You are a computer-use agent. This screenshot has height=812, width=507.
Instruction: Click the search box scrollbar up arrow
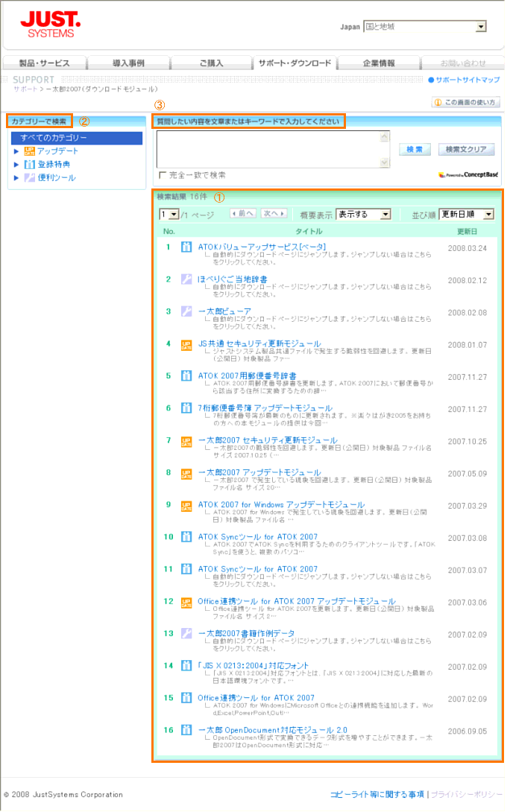[x=385, y=137]
